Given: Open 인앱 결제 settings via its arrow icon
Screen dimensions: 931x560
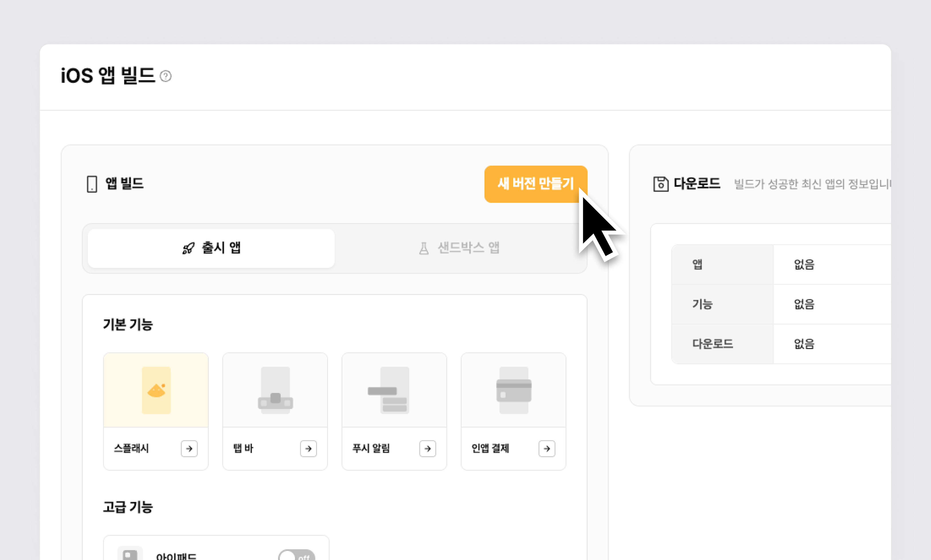Looking at the screenshot, I should [547, 448].
